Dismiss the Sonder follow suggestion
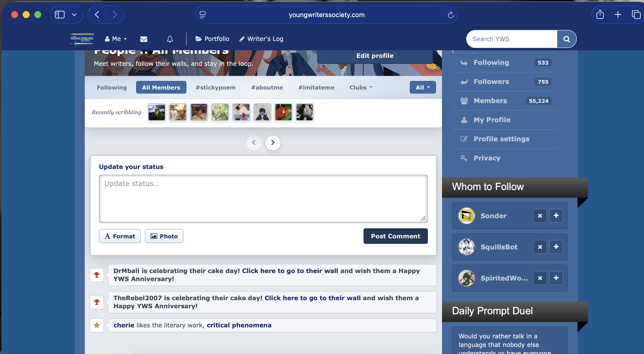 click(x=540, y=216)
